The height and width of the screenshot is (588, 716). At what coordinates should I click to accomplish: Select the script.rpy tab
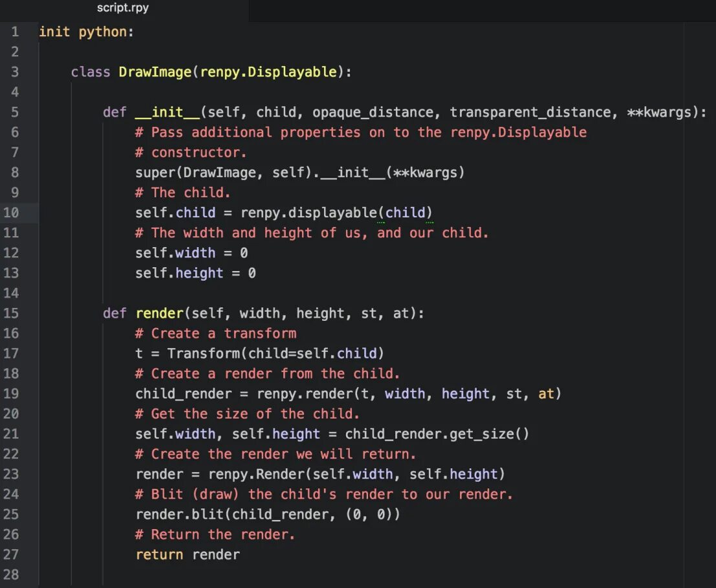123,8
